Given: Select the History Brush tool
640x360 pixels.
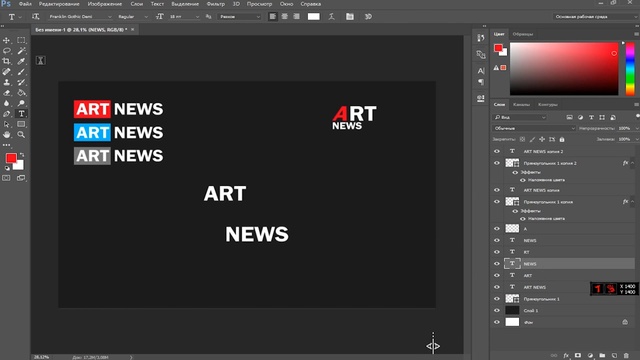Looking at the screenshot, I should [21, 82].
